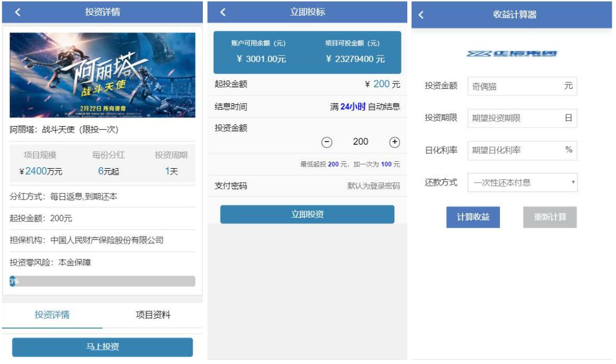
Task: Tap the 立即投资 button
Action: coord(307,214)
